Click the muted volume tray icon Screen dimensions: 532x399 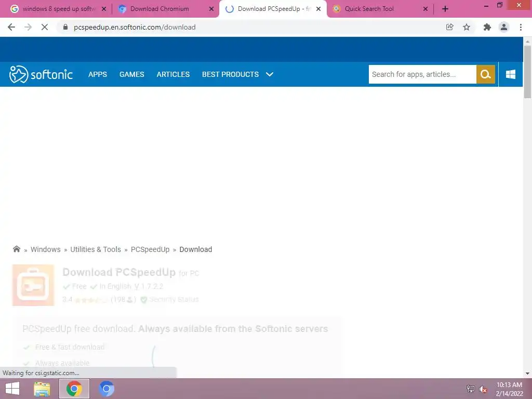click(483, 389)
